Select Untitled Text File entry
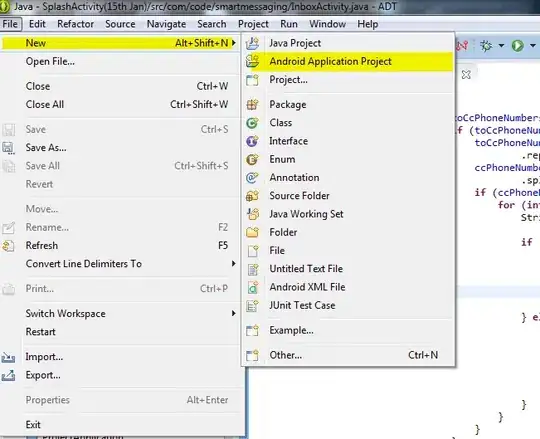Screen dimensions: 540x439 click(349, 269)
